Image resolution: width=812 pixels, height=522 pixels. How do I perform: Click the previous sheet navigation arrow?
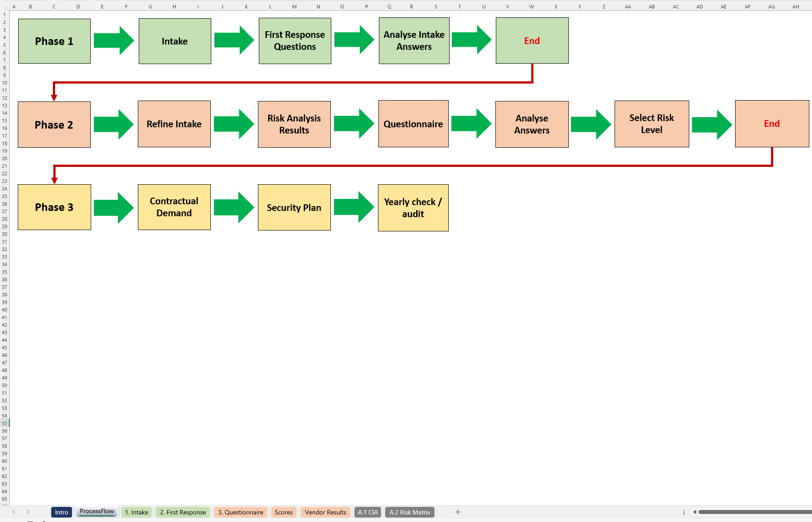pyautogui.click(x=13, y=512)
